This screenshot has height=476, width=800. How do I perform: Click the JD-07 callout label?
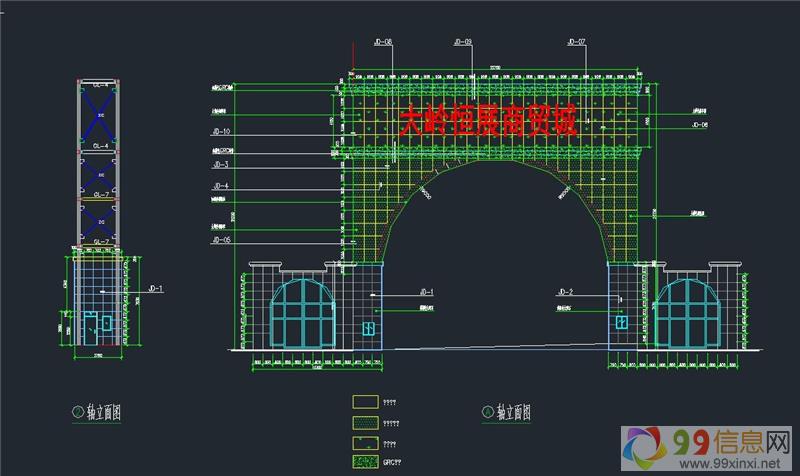(x=576, y=43)
